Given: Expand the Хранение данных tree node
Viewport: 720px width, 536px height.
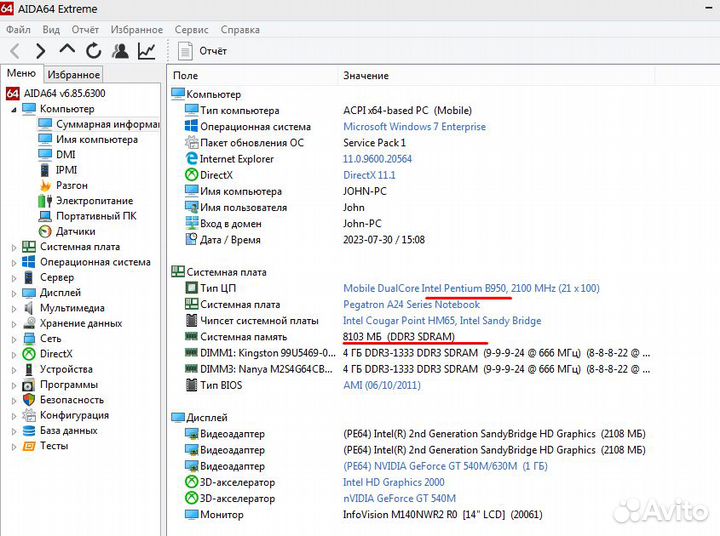Looking at the screenshot, I should [x=14, y=324].
